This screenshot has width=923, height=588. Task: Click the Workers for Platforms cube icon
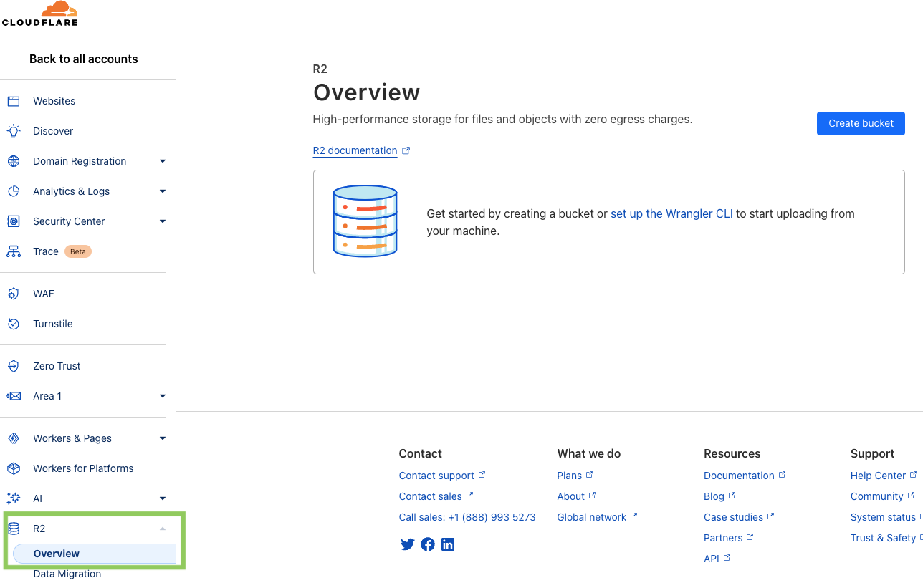pos(14,468)
